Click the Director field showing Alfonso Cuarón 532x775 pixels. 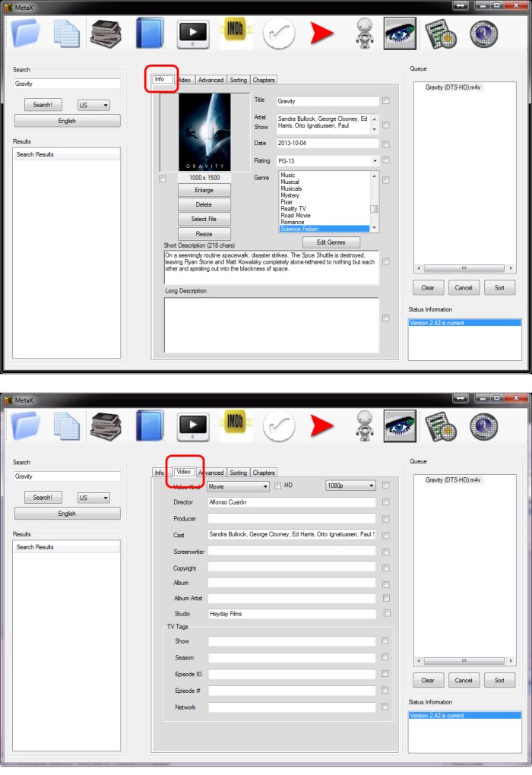(x=292, y=502)
